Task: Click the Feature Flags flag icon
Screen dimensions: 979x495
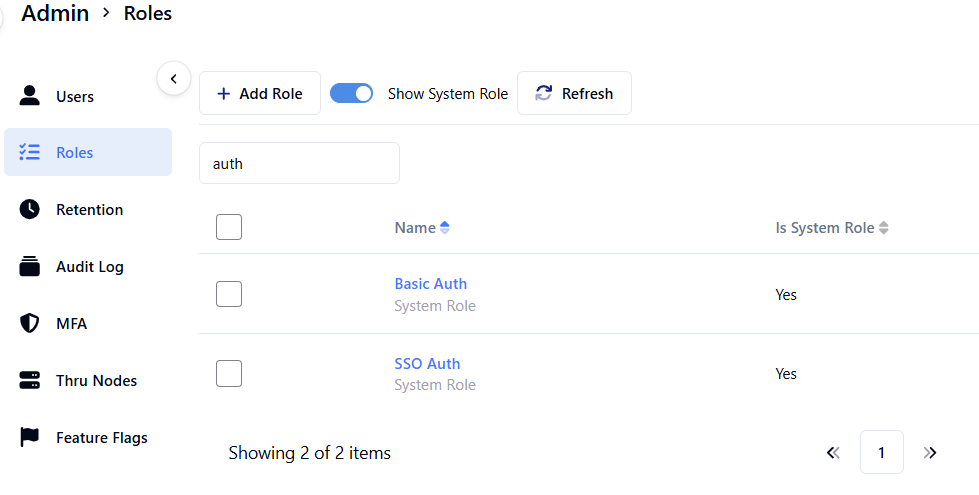Action: [x=30, y=437]
